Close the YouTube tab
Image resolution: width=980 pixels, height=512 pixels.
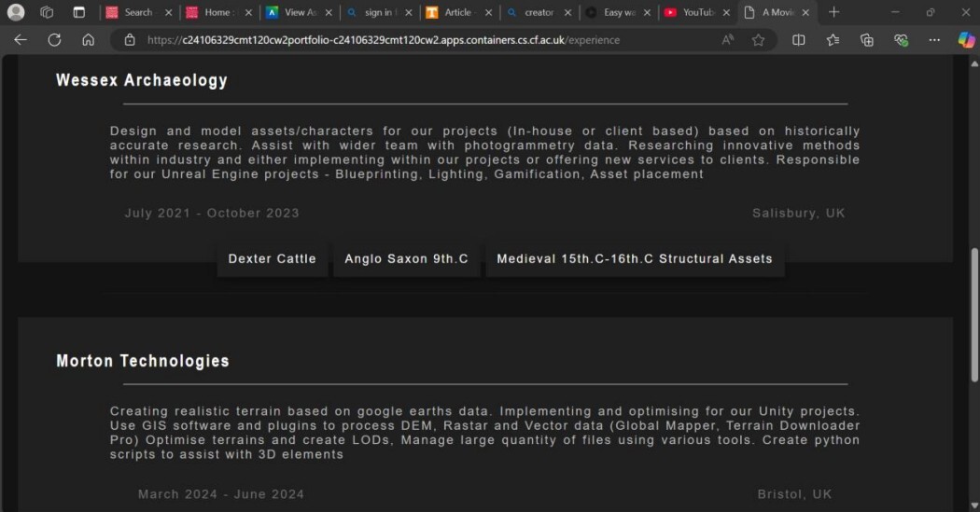(x=726, y=12)
